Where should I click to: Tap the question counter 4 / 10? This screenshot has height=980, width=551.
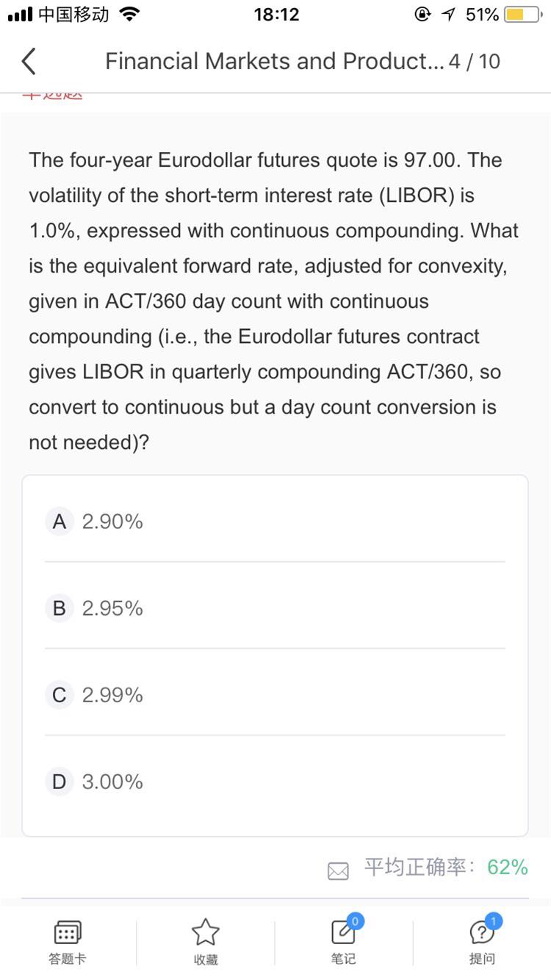click(475, 61)
